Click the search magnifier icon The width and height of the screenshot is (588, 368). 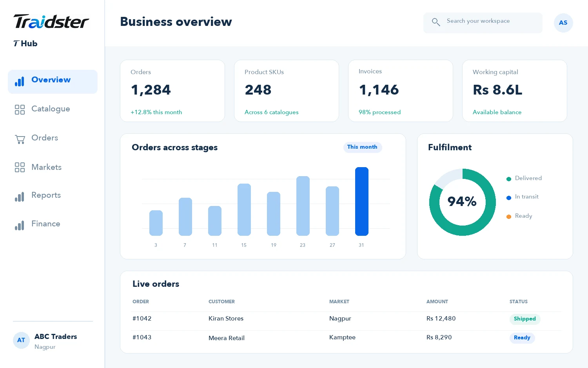click(436, 22)
